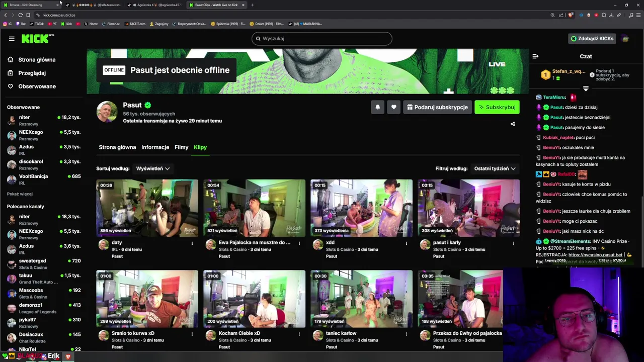Click the heart follow button for Pasut
Image resolution: width=644 pixels, height=362 pixels.
click(393, 107)
